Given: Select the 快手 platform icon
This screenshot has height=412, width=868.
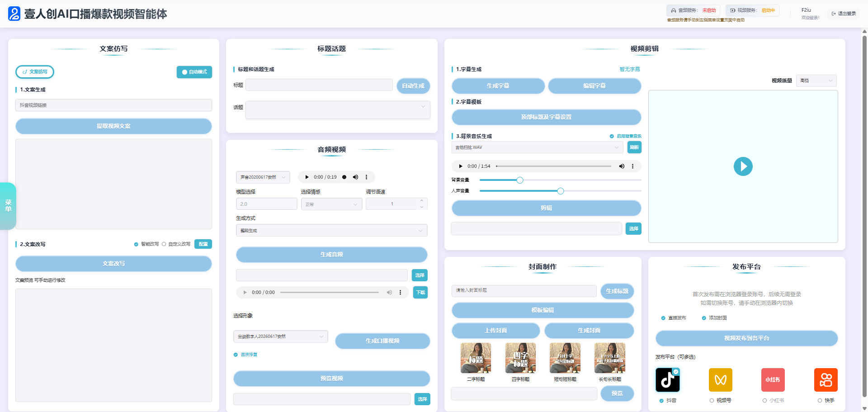Looking at the screenshot, I should click(x=826, y=380).
